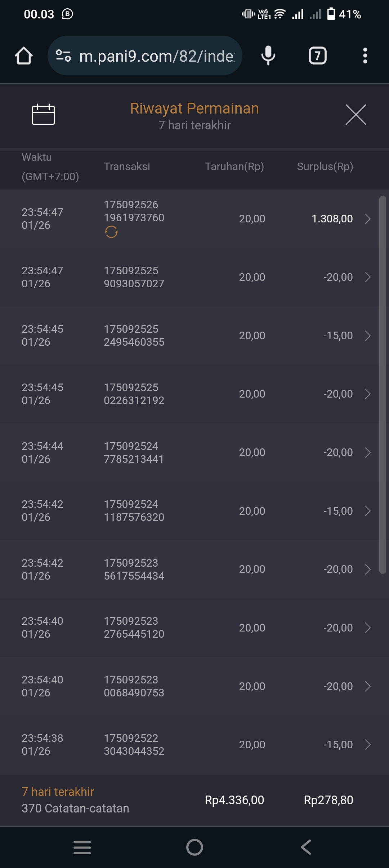
Task: Tap the Android home circle button
Action: click(194, 847)
